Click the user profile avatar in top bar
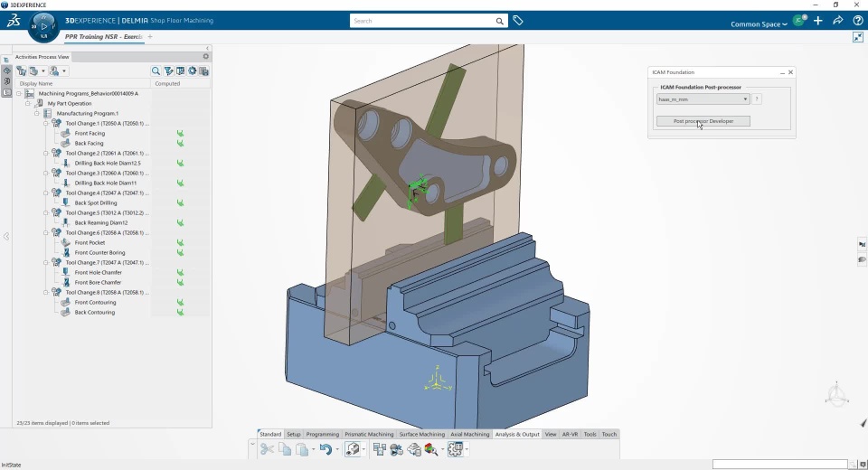868x470 pixels. (798, 21)
